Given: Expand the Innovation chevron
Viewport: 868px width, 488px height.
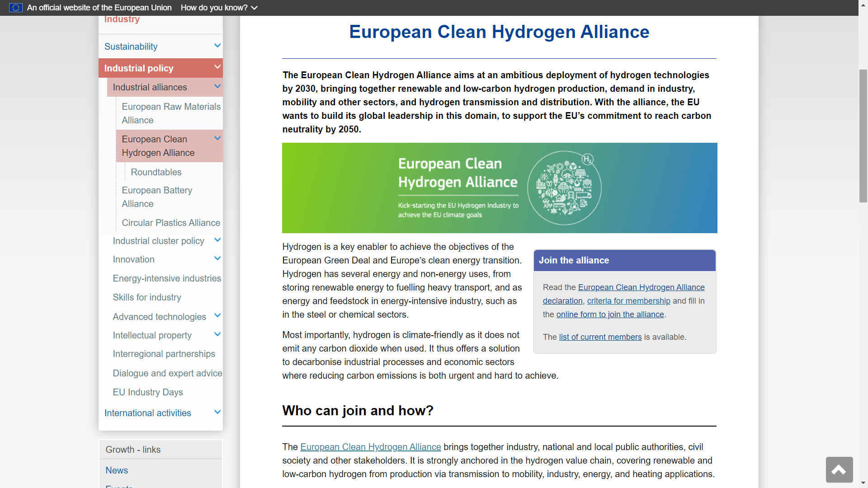Looking at the screenshot, I should point(217,258).
